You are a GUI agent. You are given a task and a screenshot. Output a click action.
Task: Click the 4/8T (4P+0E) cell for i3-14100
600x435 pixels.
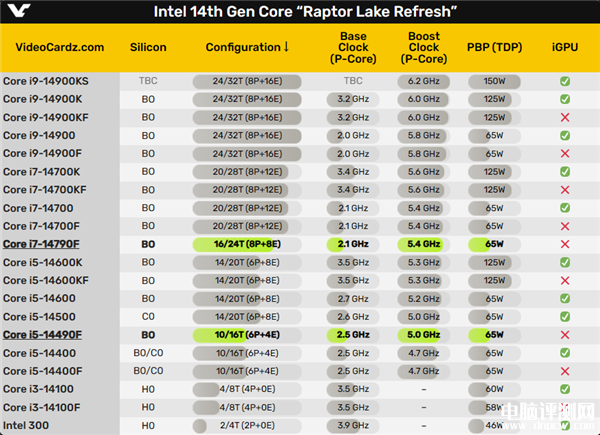click(x=247, y=389)
